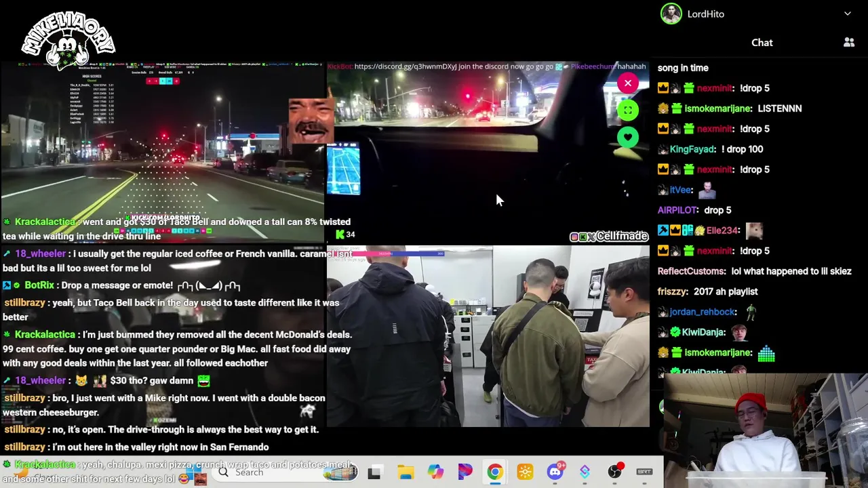868x488 pixels.
Task: Click 'lol what happened to lil skiez' message
Action: (x=791, y=271)
